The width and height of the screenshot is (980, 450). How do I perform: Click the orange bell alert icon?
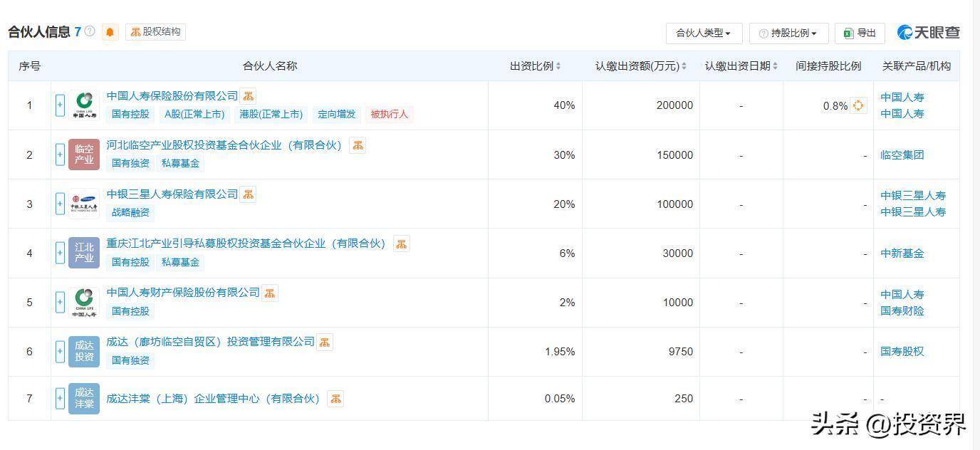point(110,32)
